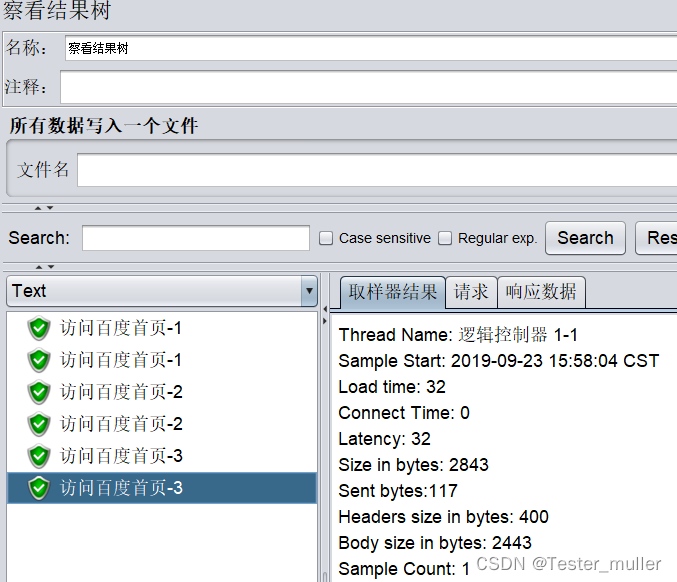Click the Thread Name line
Image resolution: width=677 pixels, height=582 pixels.
458,335
